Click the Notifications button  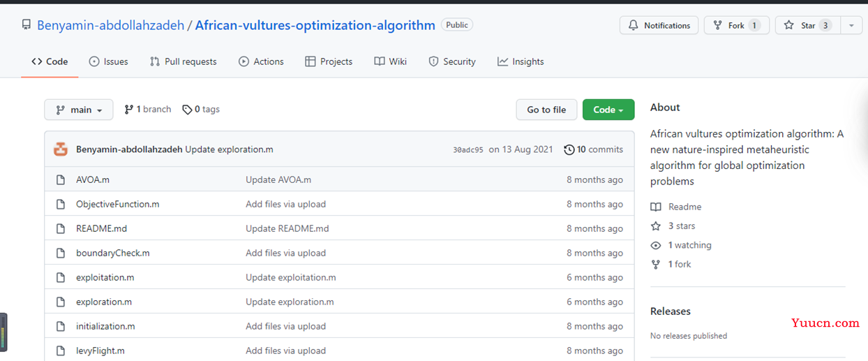(659, 25)
